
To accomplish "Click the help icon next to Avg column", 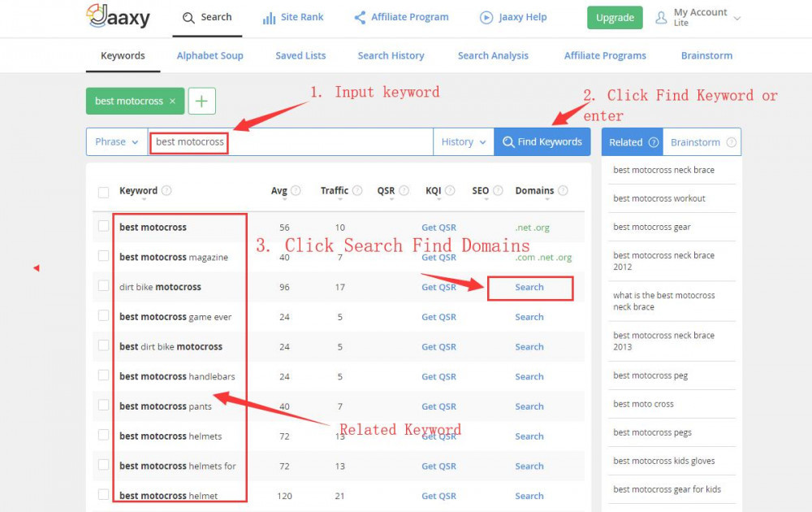I will [296, 191].
